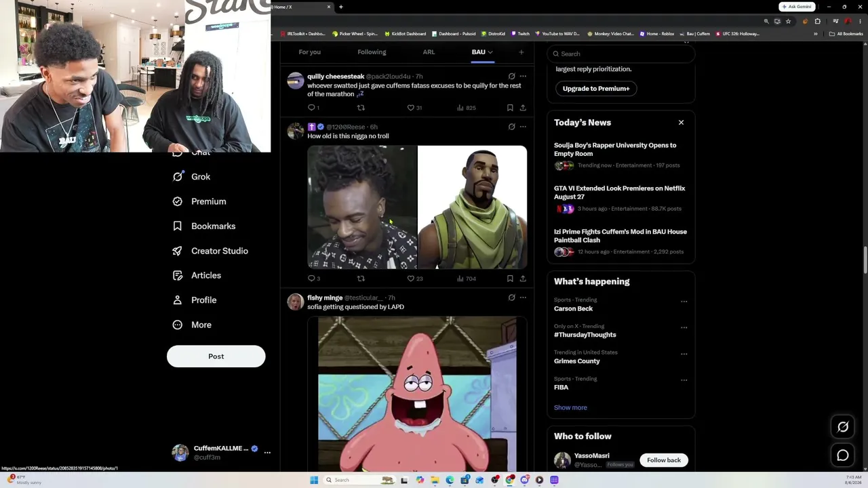Open the Twitch bookmark

521,34
